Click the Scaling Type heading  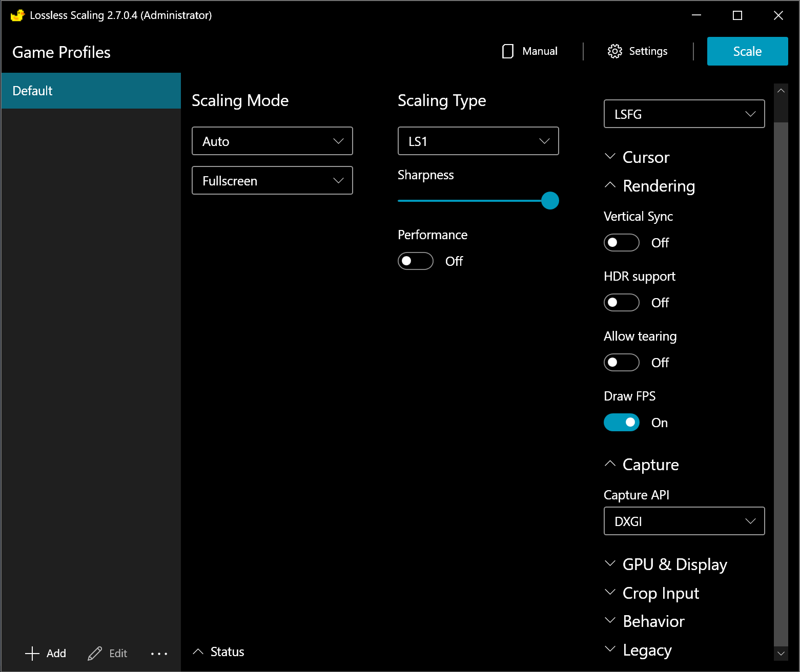click(x=442, y=100)
